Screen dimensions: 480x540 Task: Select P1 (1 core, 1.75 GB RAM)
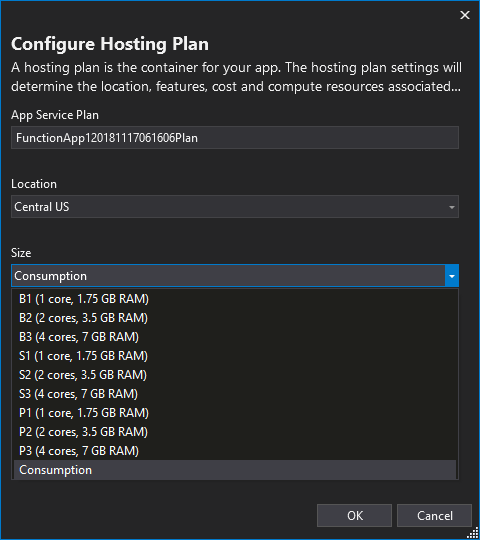235,413
